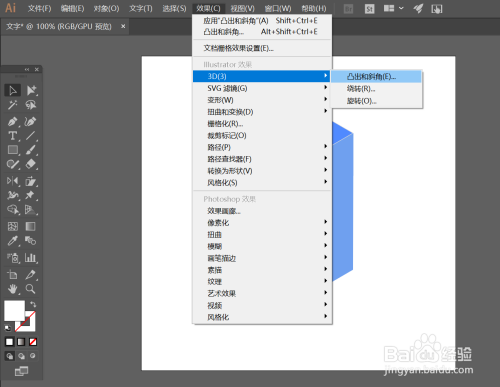Screen dimensions: 500x387
Task: Swap fill and stroke arrows
Action: point(33,304)
